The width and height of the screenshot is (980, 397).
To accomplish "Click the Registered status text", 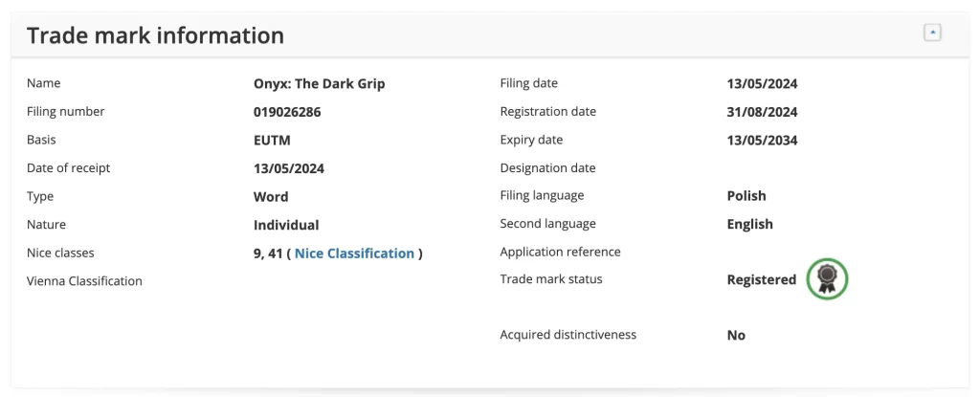I will [761, 279].
